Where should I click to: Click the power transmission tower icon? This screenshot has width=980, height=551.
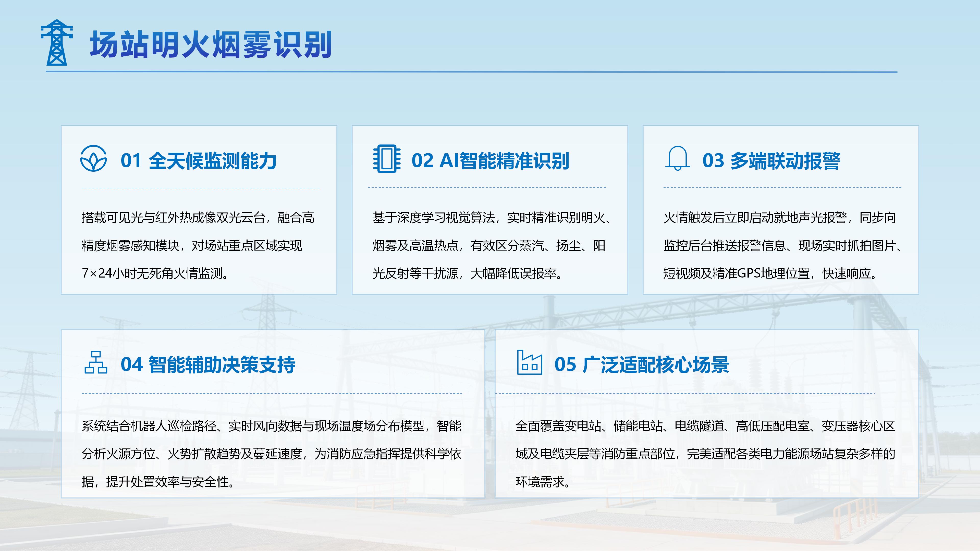pos(57,42)
